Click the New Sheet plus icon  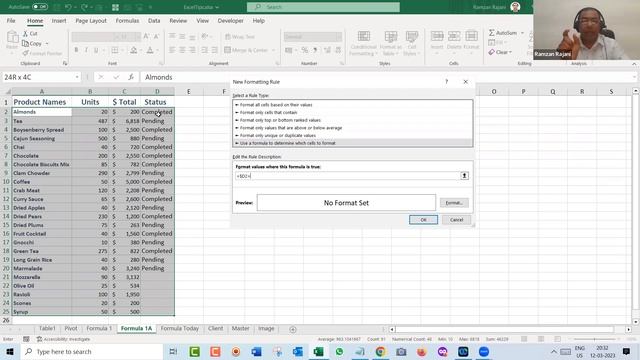[293, 329]
